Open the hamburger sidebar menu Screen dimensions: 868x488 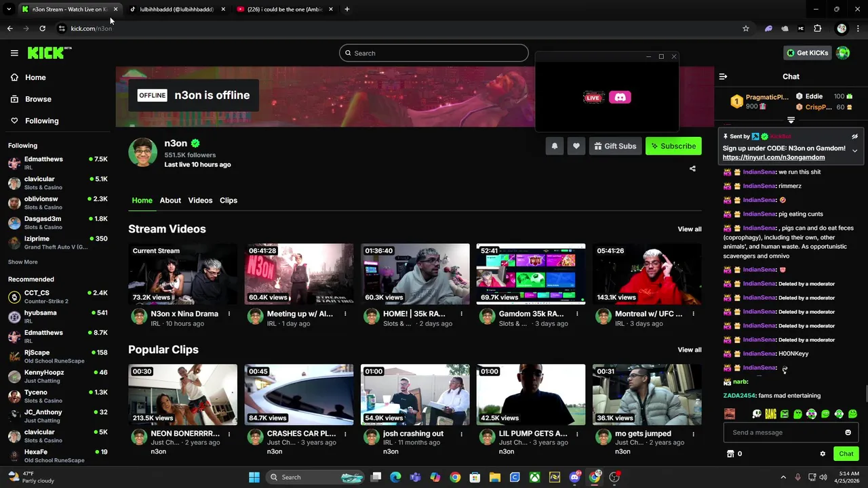click(x=14, y=53)
